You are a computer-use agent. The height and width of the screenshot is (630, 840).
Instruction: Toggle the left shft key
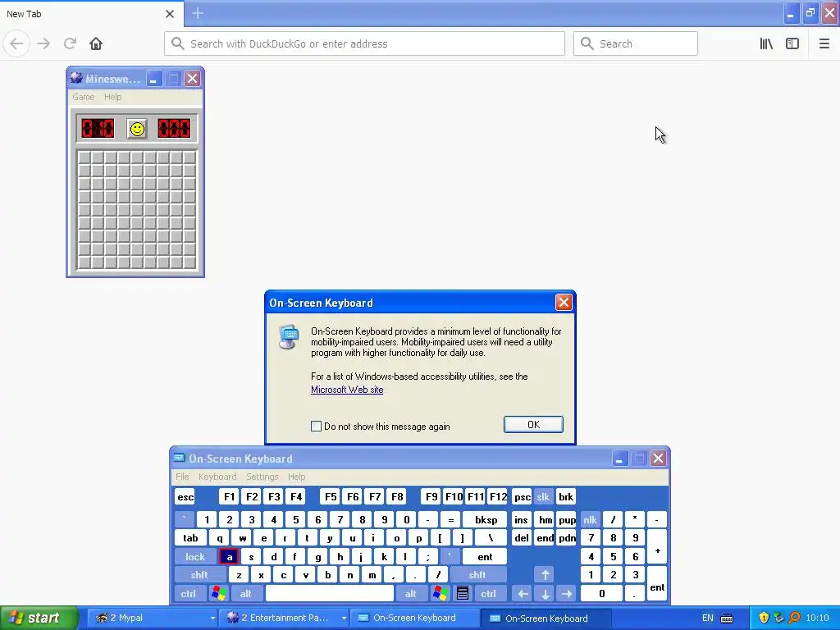coord(199,575)
